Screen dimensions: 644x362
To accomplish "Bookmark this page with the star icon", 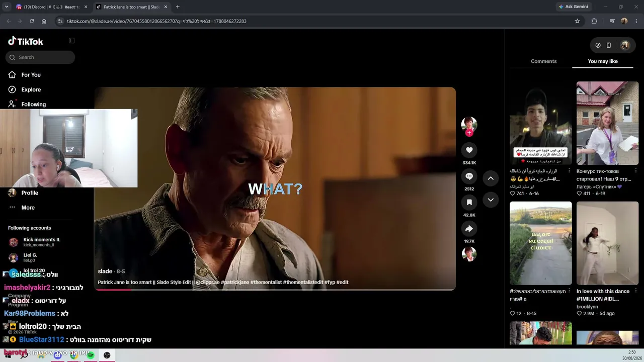I will tap(577, 21).
